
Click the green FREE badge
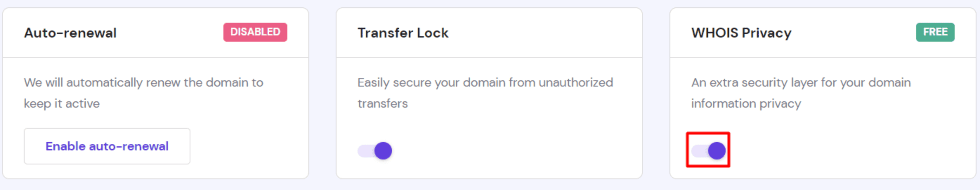coord(935,32)
